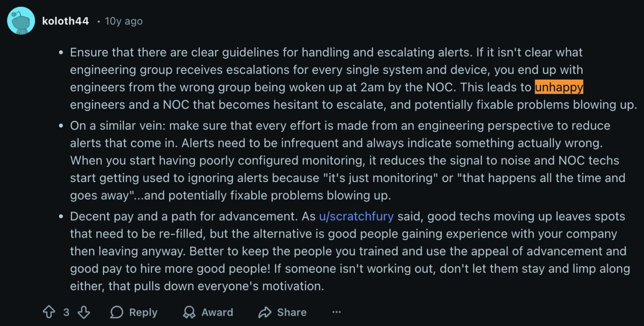The height and width of the screenshot is (326, 644).
Task: Click the vote score showing 3
Action: [x=66, y=312]
